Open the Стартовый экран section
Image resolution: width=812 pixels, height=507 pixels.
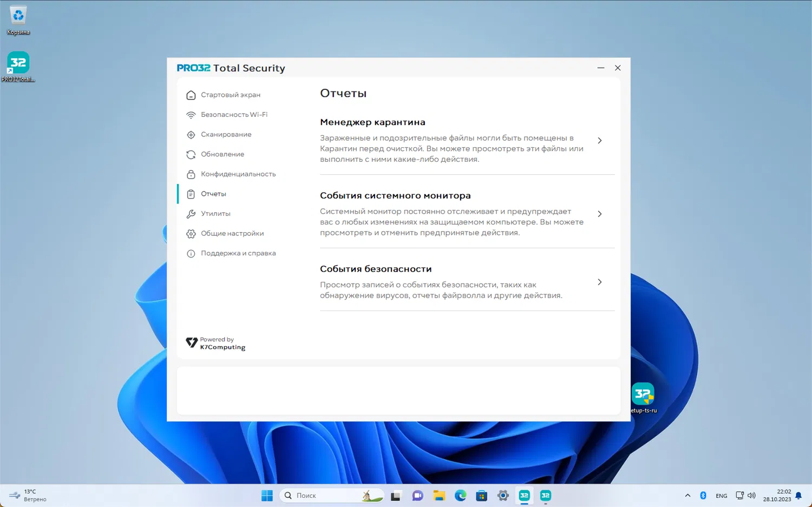(x=231, y=95)
